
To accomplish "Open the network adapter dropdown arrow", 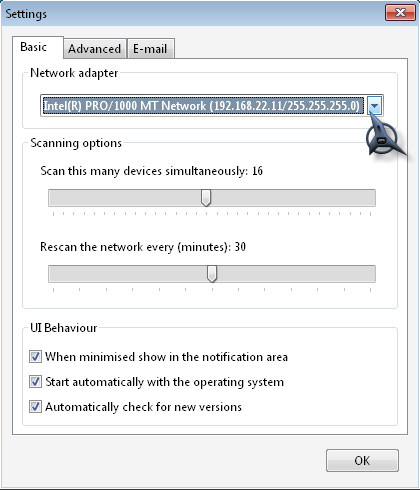I will [375, 106].
